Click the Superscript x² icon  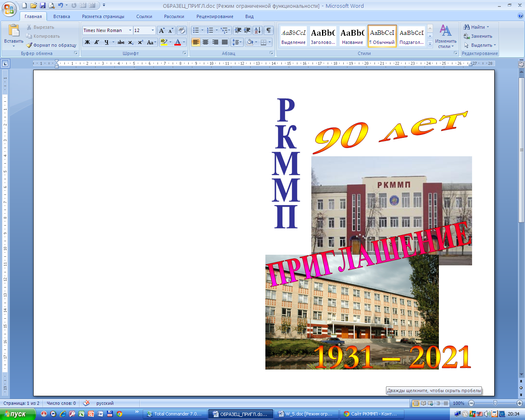(140, 42)
